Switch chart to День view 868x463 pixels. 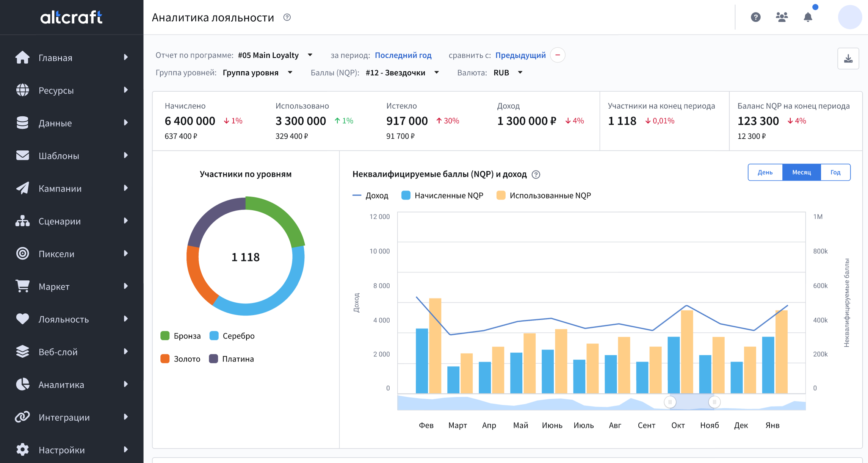pos(765,172)
